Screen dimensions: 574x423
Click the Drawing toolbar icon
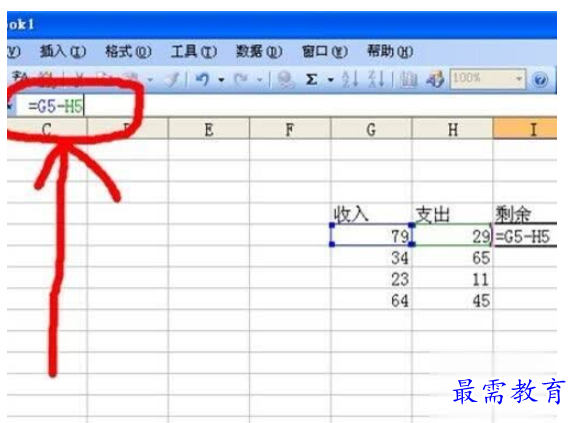pyautogui.click(x=435, y=79)
